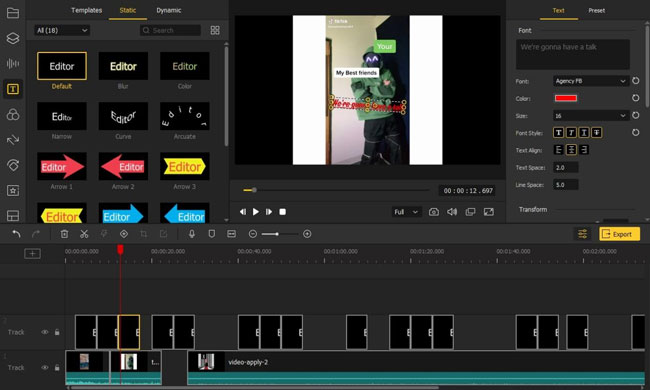Adjust preview volume with speaker icon

tap(452, 212)
